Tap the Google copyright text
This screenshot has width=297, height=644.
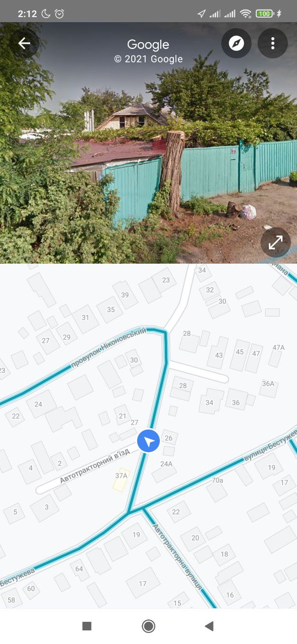click(148, 59)
